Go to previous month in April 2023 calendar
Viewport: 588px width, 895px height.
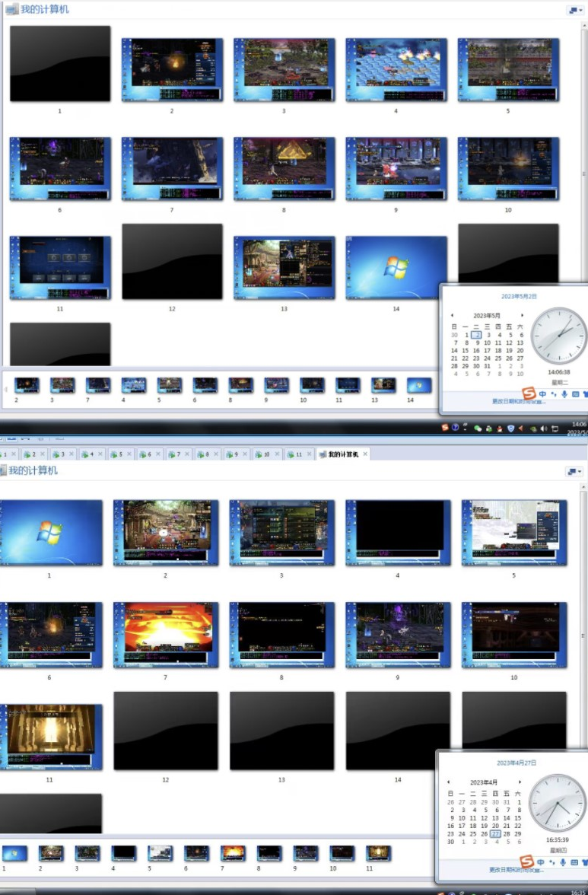[x=448, y=782]
